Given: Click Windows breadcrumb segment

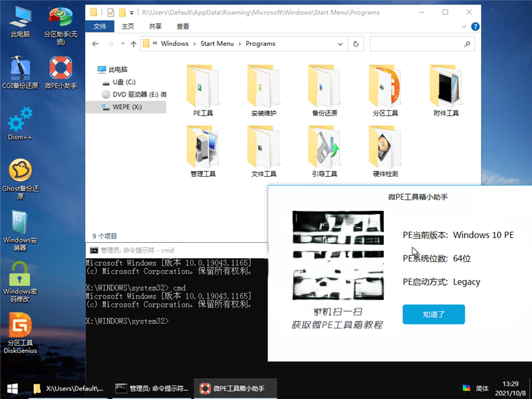Looking at the screenshot, I should [x=175, y=44].
